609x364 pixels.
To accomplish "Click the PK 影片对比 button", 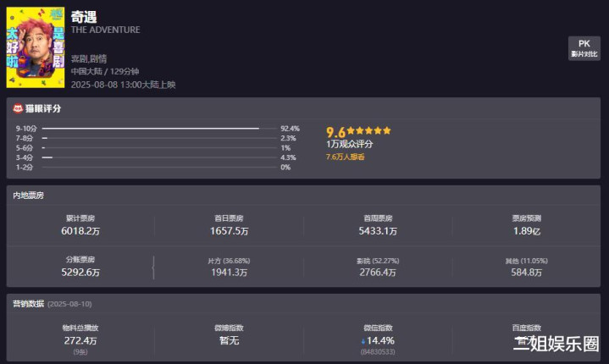I will click(584, 48).
